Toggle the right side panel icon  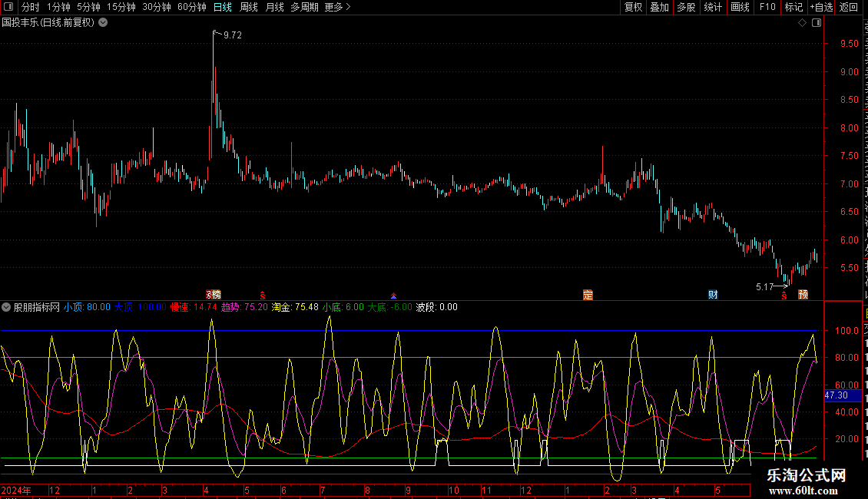pos(817,23)
